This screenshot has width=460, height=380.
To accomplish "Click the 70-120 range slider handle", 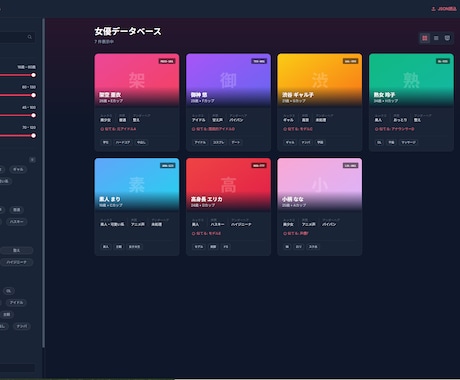I will 33,136.
